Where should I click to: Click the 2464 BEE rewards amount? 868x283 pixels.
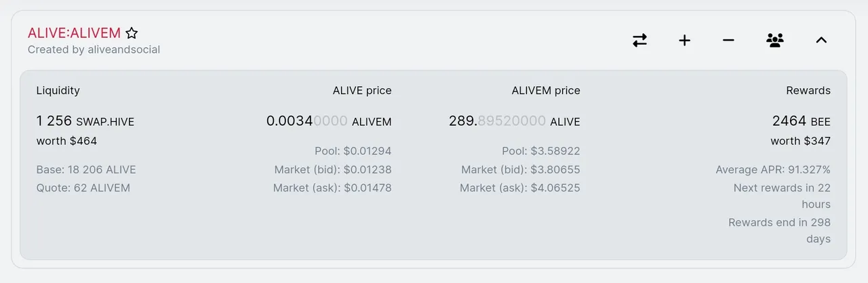click(x=801, y=121)
